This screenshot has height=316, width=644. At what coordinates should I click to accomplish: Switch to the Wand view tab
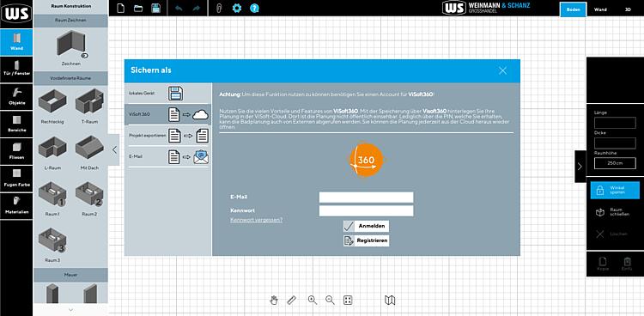(600, 9)
